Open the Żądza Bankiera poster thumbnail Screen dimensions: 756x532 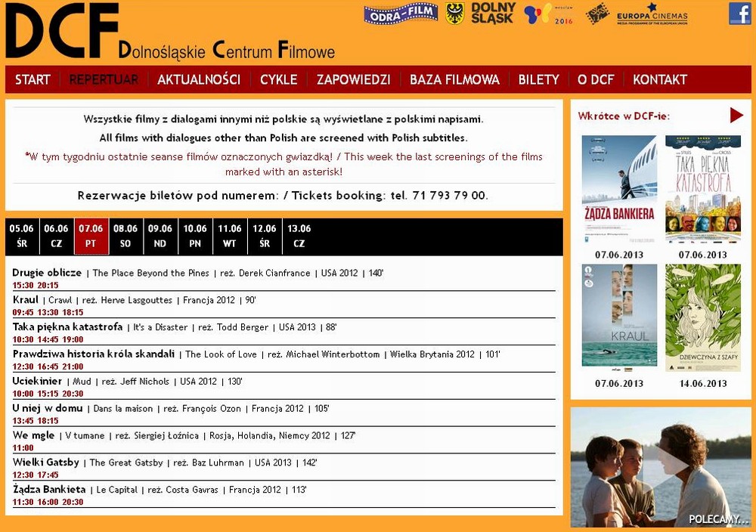619,189
